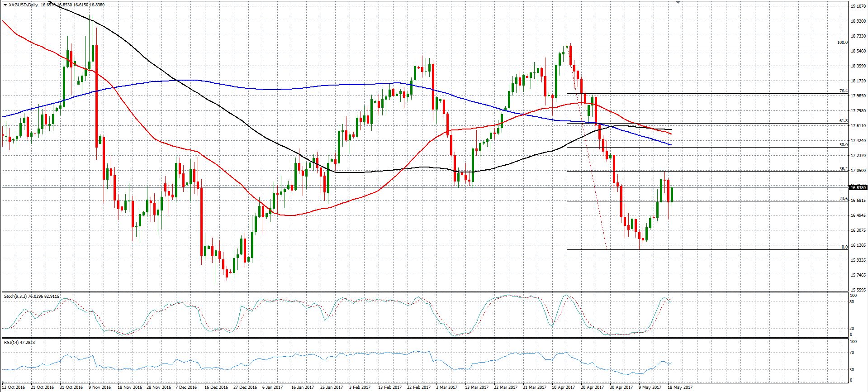Click the small arrow beside XAGUSD,Daily title
The image size is (868, 392).
click(5, 5)
